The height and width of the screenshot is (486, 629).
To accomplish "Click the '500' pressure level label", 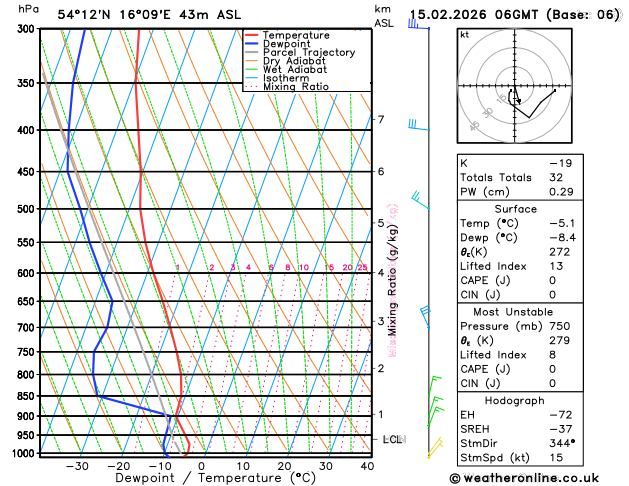I will coord(28,209).
